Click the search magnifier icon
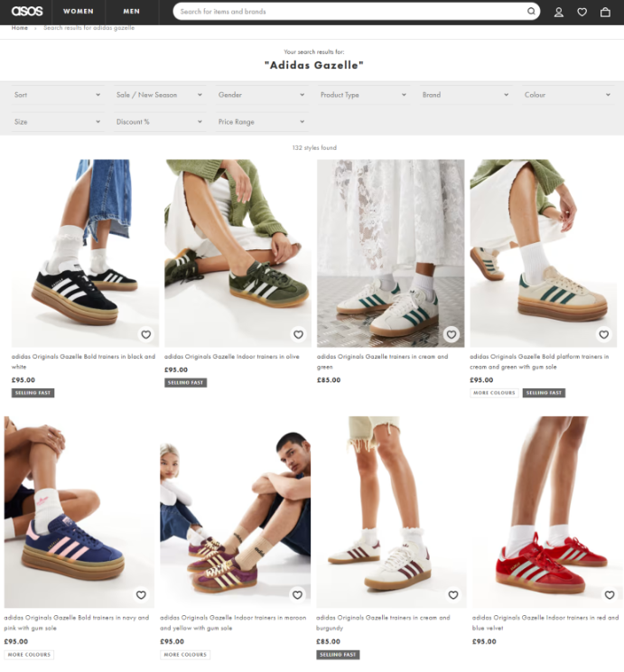This screenshot has height=672, width=624. click(x=531, y=11)
